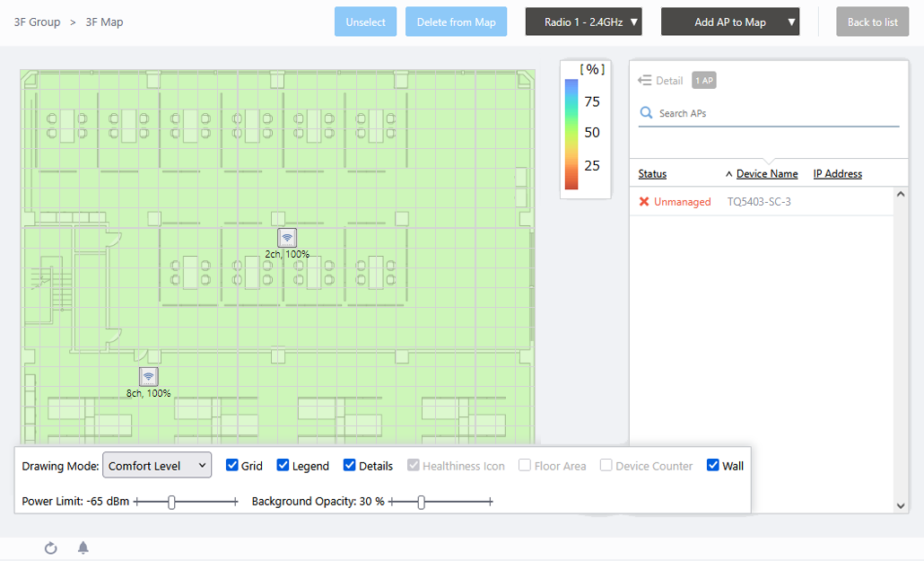Sort by the Device Name column header

coord(766,174)
